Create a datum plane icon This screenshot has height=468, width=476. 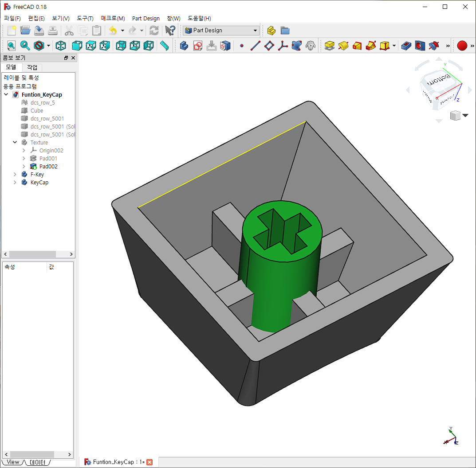269,46
